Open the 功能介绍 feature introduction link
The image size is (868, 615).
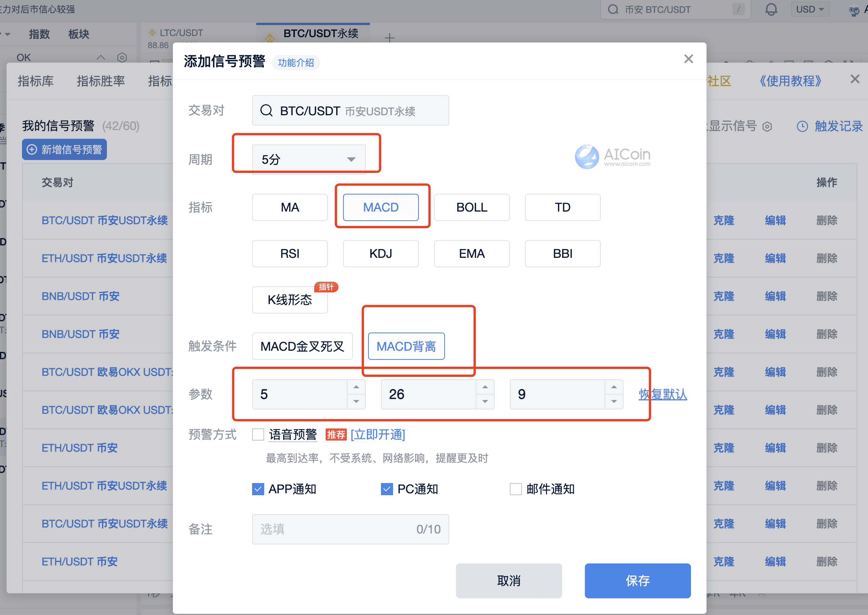pyautogui.click(x=296, y=63)
